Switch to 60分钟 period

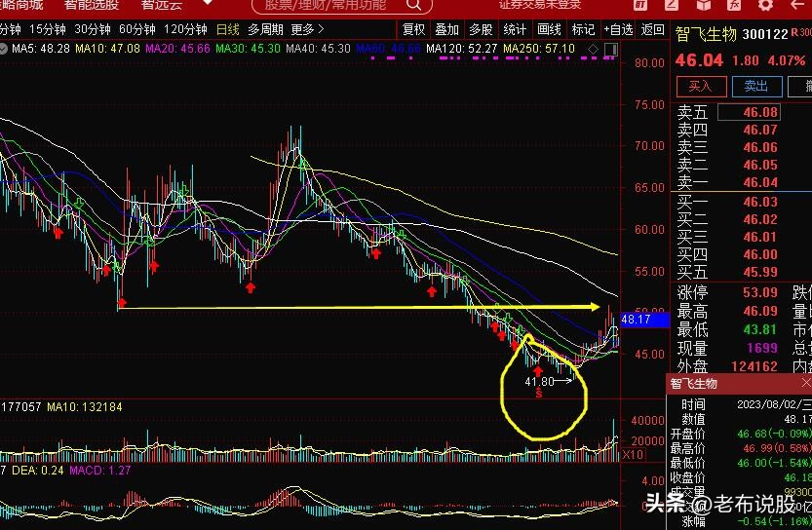[137, 29]
